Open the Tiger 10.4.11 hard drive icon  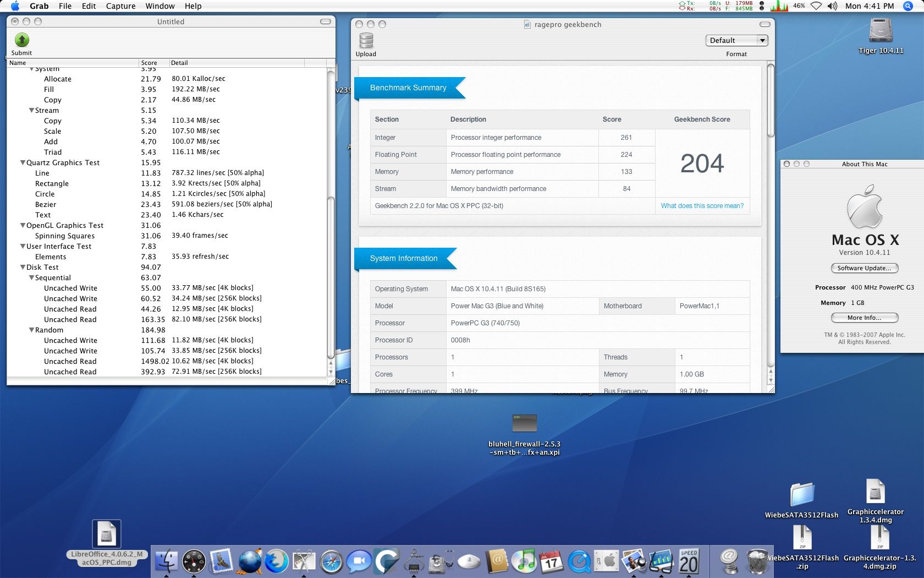[x=881, y=31]
